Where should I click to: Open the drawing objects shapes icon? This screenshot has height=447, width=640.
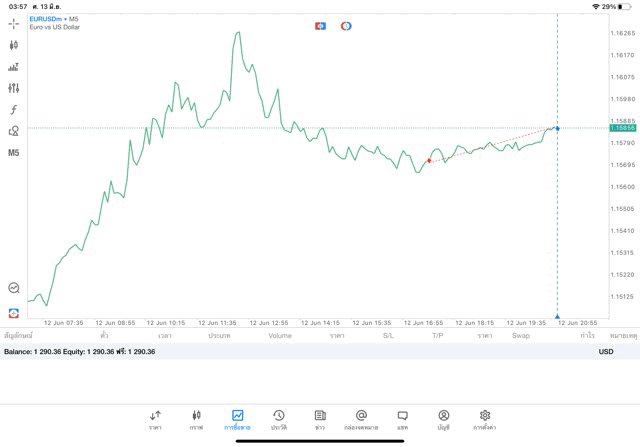click(14, 131)
